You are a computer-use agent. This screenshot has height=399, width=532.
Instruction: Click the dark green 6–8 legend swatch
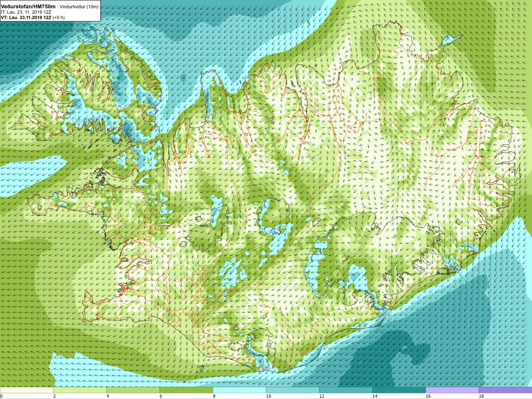click(186, 390)
